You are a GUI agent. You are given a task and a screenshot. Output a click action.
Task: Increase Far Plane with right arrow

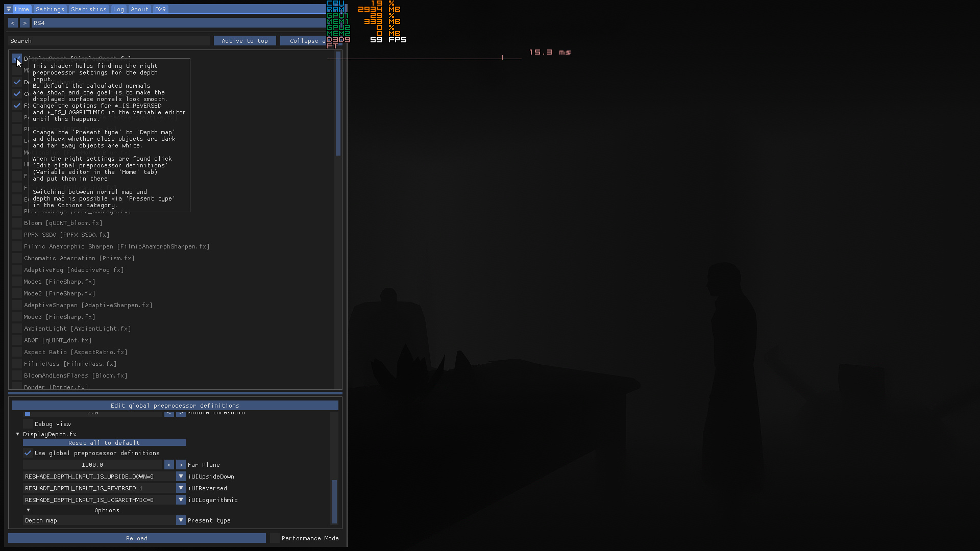(181, 465)
